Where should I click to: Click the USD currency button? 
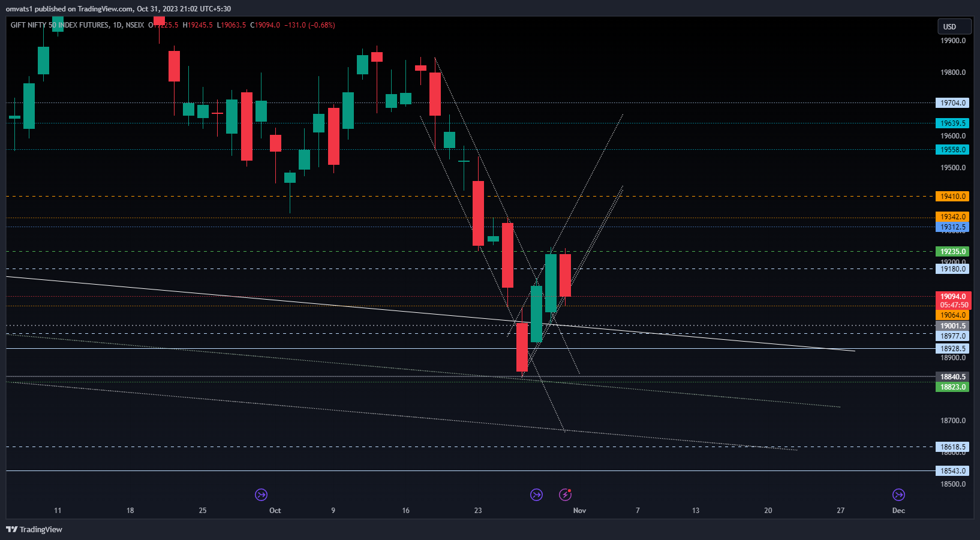(x=954, y=26)
